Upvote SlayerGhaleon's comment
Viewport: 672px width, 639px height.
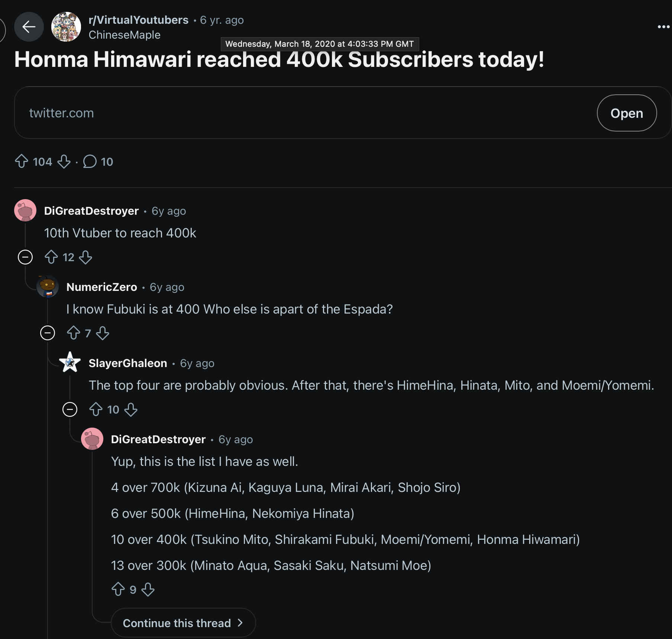click(96, 409)
